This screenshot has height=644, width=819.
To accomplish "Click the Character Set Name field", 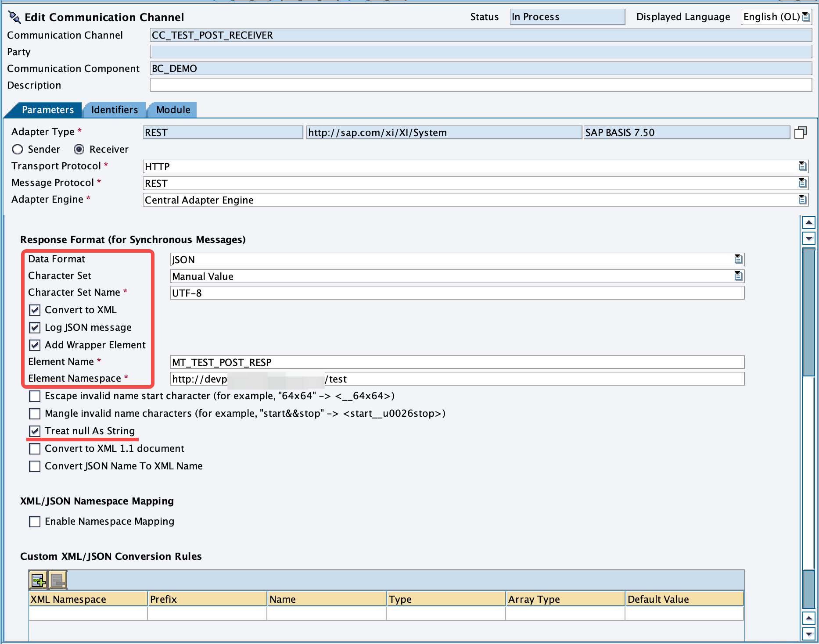I will coord(457,293).
